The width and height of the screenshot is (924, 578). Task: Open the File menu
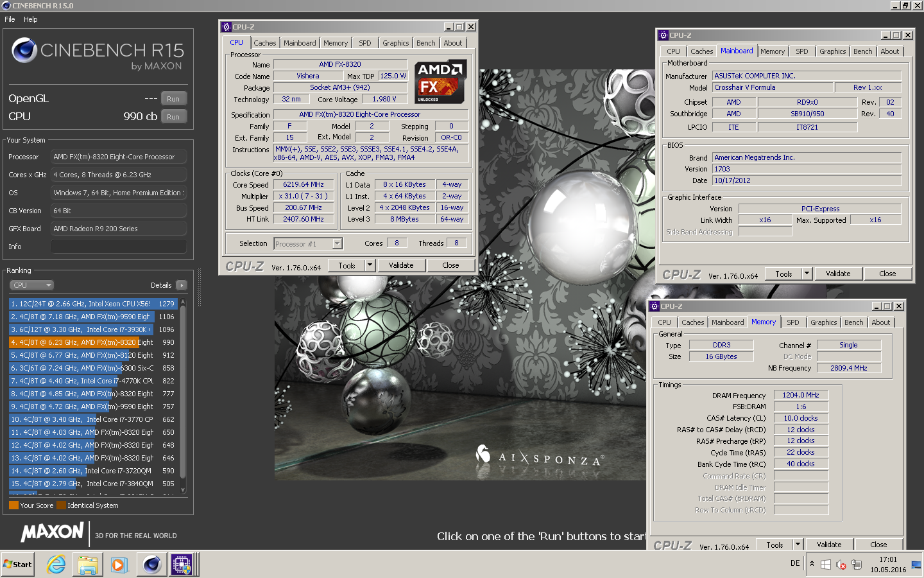coord(10,19)
